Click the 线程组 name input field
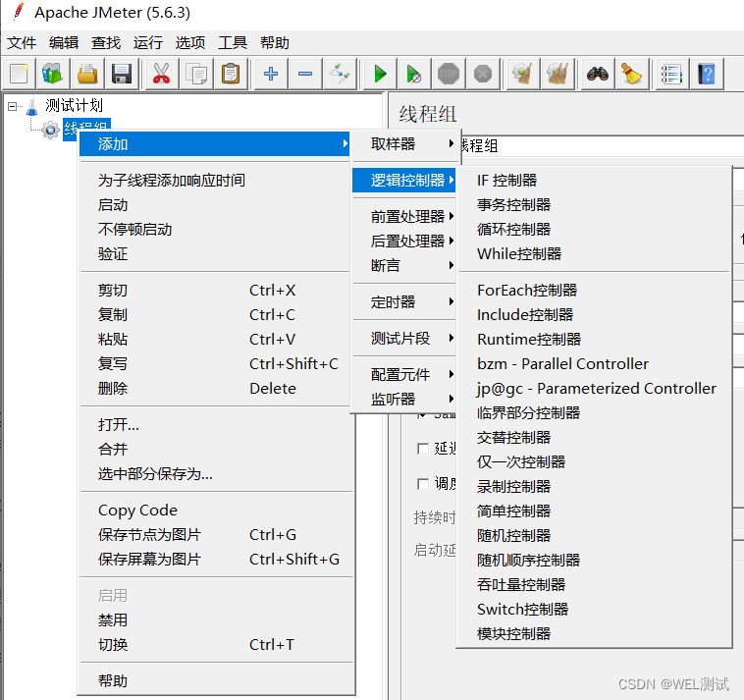Image resolution: width=744 pixels, height=700 pixels. click(x=602, y=145)
